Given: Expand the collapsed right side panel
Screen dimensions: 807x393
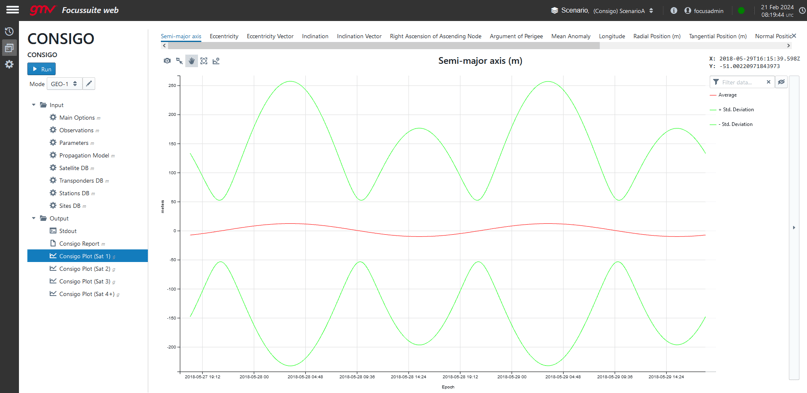Looking at the screenshot, I should click(794, 227).
